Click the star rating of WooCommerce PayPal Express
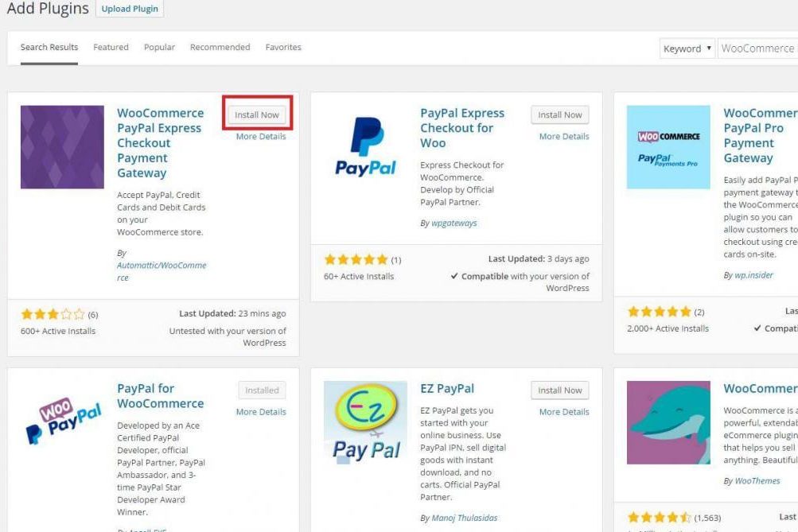The height and width of the screenshot is (532, 798). click(53, 314)
